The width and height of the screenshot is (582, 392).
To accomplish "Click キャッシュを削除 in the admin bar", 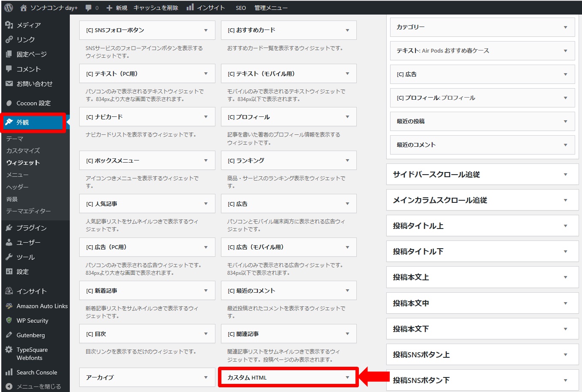I will (156, 8).
